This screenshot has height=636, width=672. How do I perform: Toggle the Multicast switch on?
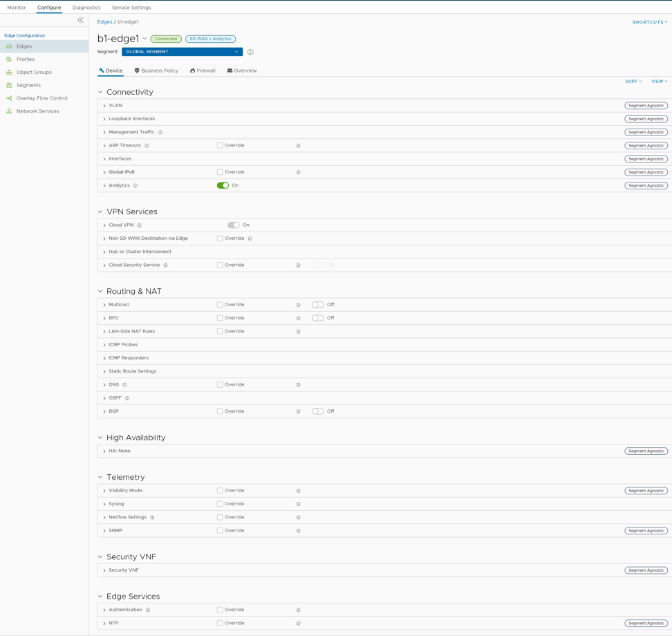(317, 305)
